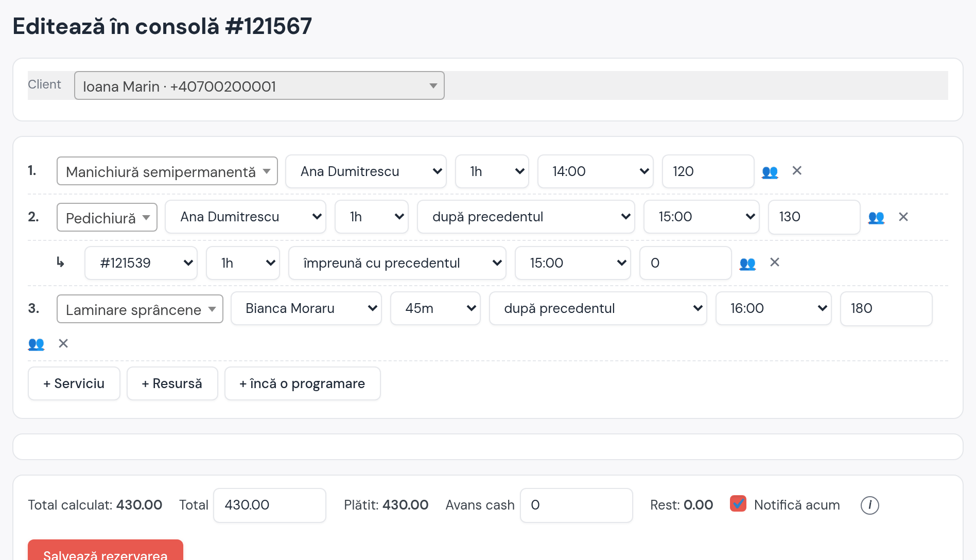The width and height of the screenshot is (976, 560).
Task: Open the Bianca Moraru staff dropdown
Action: tap(306, 308)
